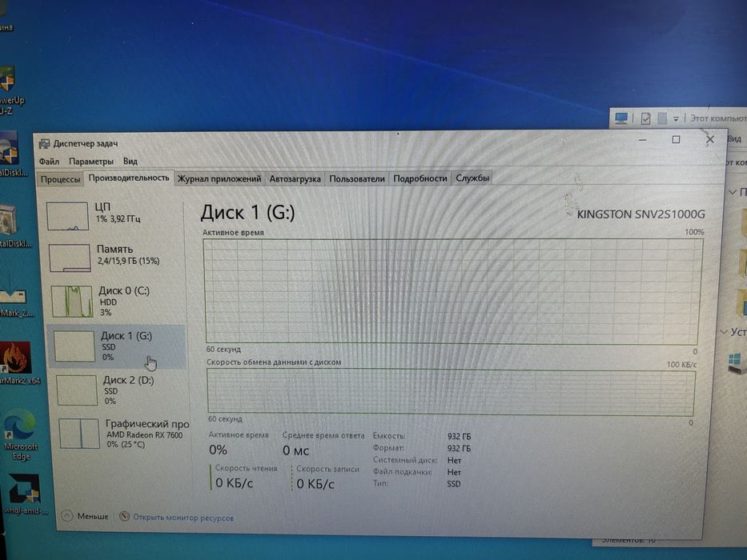Image resolution: width=747 pixels, height=560 pixels.
Task: Open the Открыть монитор ресурсов link
Action: pyautogui.click(x=183, y=518)
